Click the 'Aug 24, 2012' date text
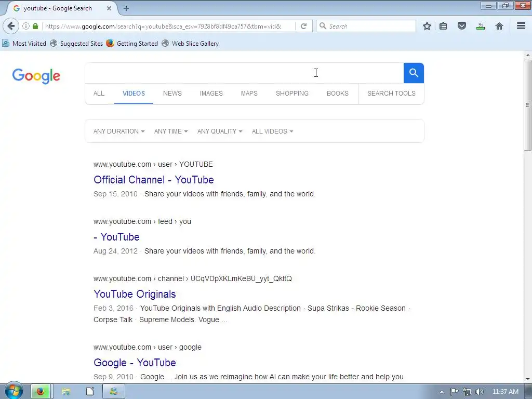This screenshot has height=399, width=532. [115, 251]
